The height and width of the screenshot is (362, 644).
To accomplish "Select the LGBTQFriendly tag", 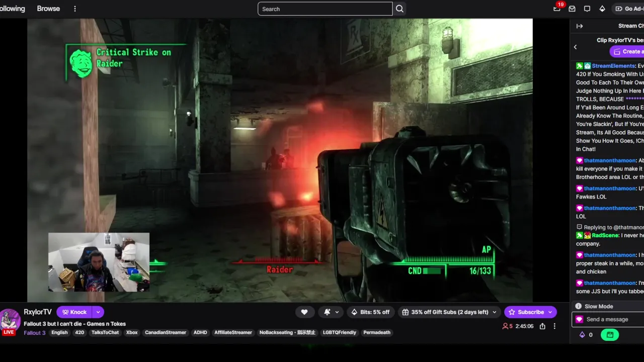I will pyautogui.click(x=339, y=333).
